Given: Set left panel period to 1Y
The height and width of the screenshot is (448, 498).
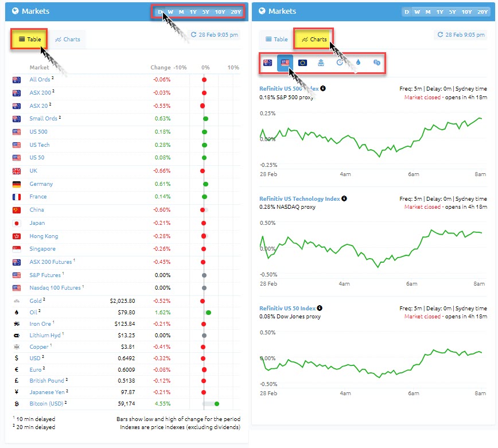Looking at the screenshot, I should pyautogui.click(x=193, y=11).
